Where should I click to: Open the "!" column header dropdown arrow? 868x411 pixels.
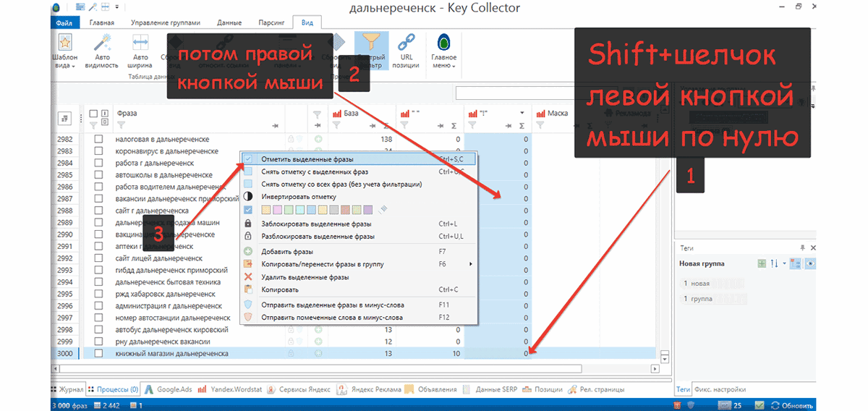[x=522, y=114]
